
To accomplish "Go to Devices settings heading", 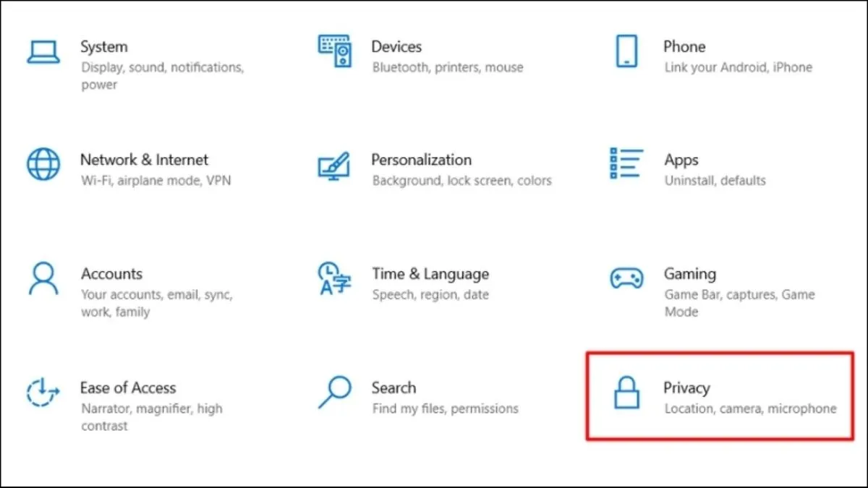I will pos(396,47).
